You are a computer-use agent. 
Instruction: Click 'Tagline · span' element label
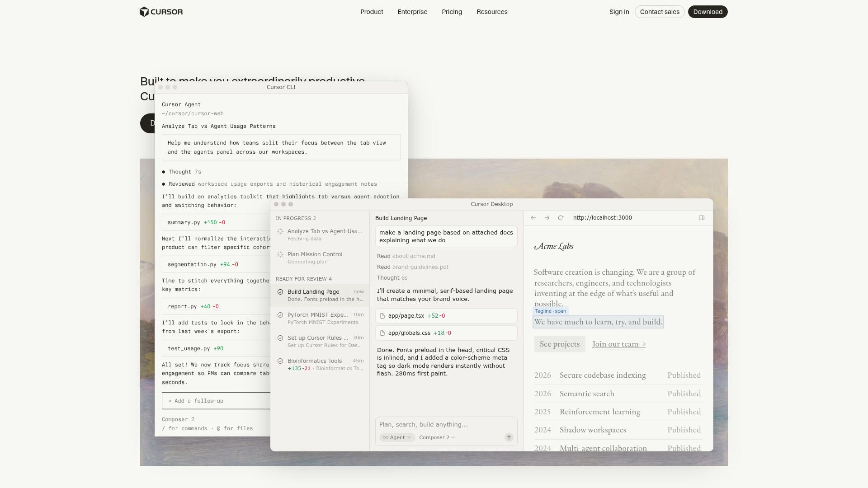550,311
